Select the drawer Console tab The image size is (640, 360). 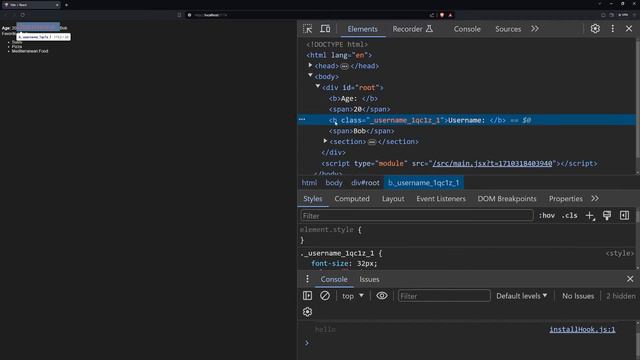(334, 279)
